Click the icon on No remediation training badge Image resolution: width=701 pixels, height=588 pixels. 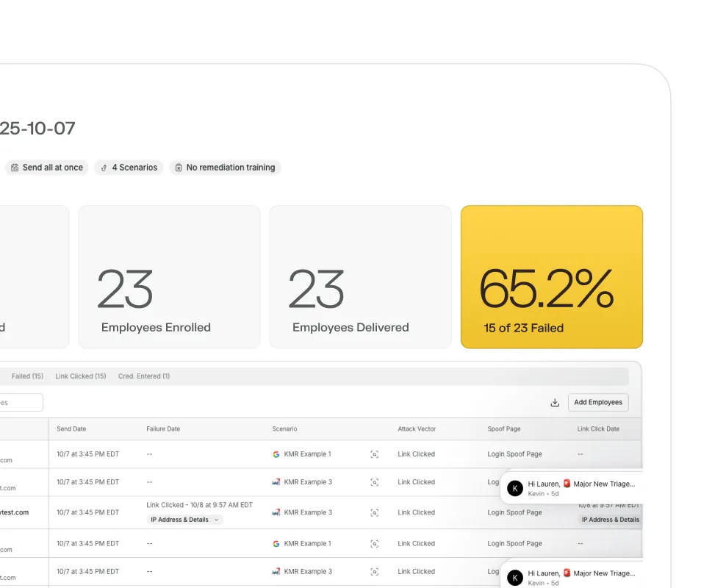tap(178, 168)
